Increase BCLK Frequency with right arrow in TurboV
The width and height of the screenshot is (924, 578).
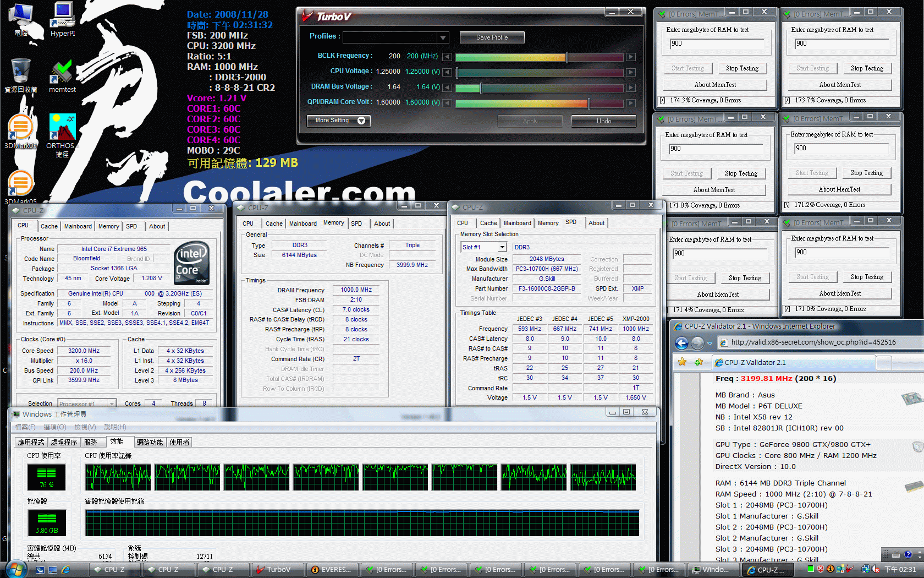pyautogui.click(x=631, y=57)
